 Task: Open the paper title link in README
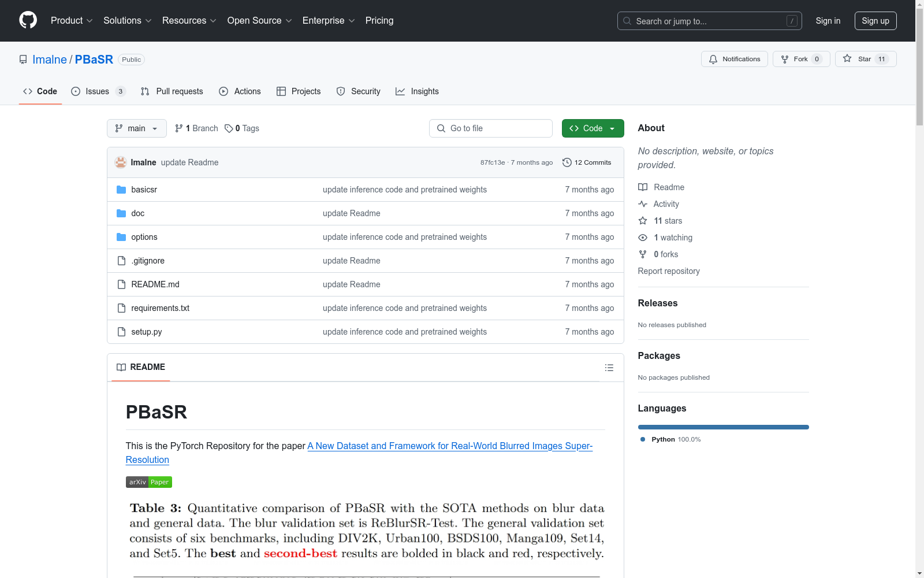(x=359, y=453)
